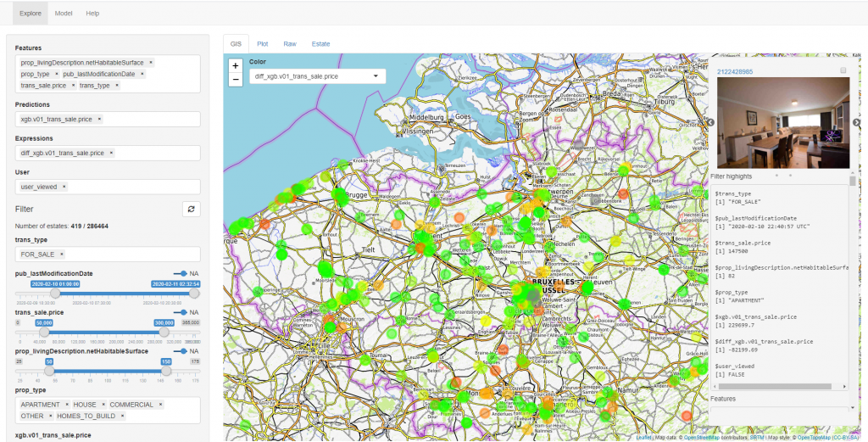This screenshot has width=868, height=442.
Task: Switch to the Plot tab
Action: pos(263,44)
